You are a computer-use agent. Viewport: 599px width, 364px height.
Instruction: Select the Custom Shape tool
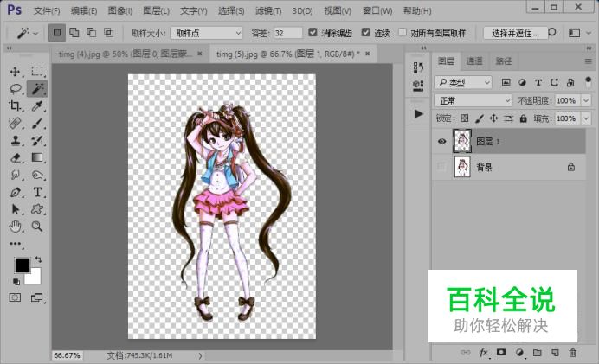[x=37, y=208]
